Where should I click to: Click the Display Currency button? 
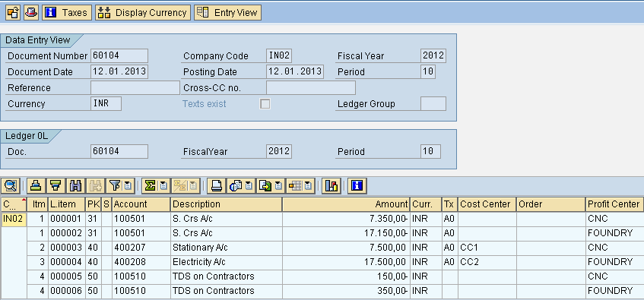point(143,12)
